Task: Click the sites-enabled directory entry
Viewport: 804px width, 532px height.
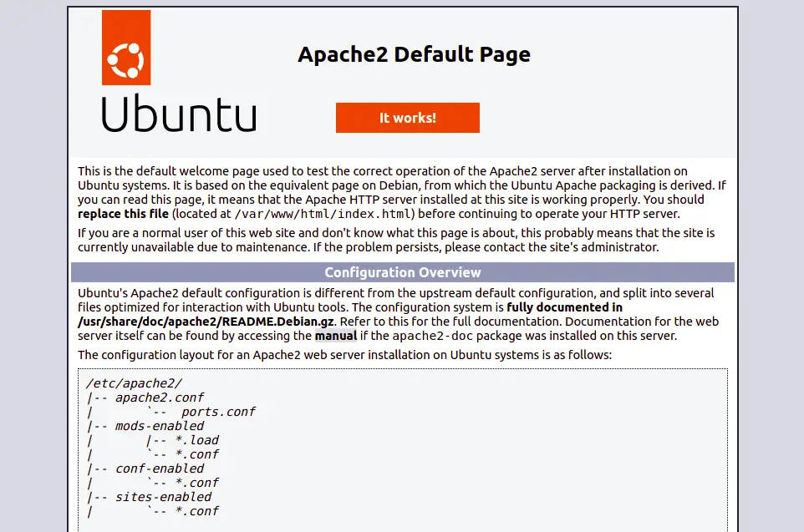Action: 163,497
